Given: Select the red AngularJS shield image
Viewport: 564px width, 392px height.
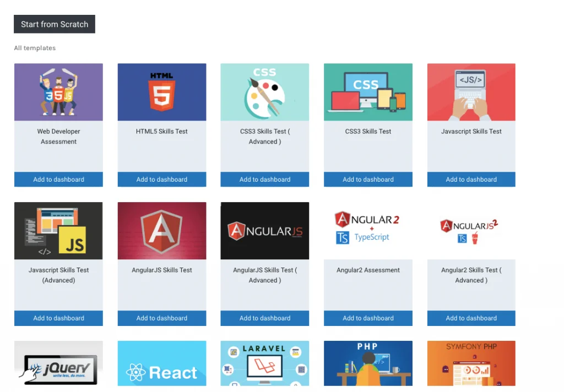Looking at the screenshot, I should (162, 231).
